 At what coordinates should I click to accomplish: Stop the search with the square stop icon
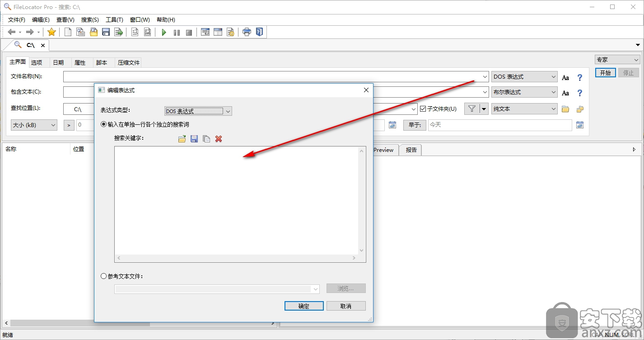click(x=189, y=32)
